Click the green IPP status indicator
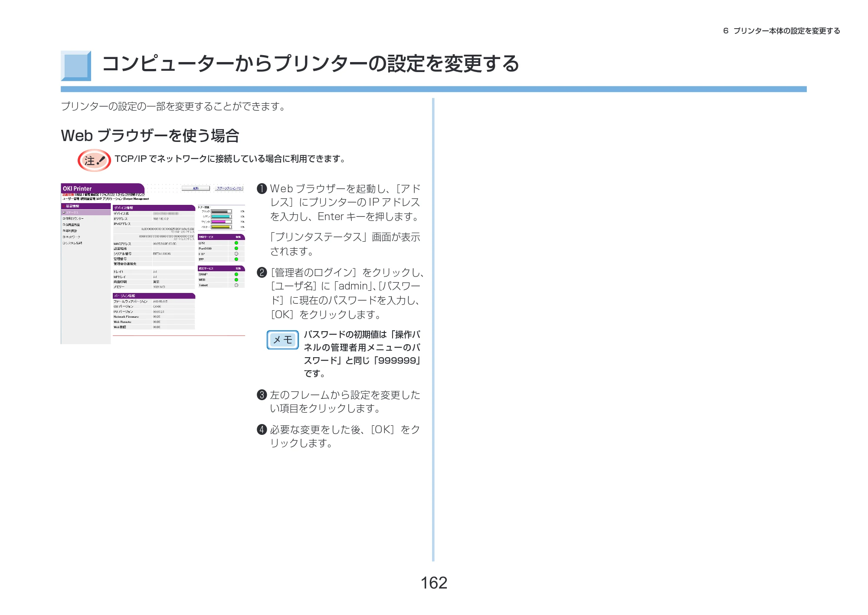The width and height of the screenshot is (868, 615). [236, 259]
